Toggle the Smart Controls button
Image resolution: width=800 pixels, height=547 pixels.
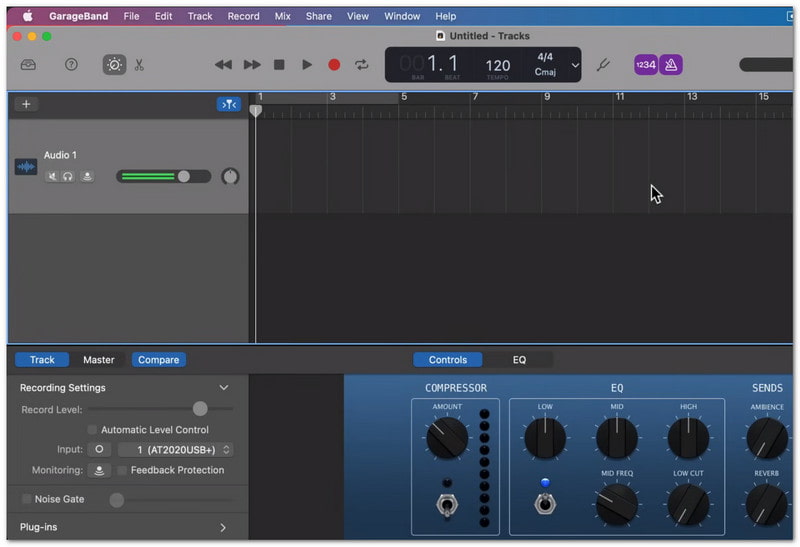click(114, 65)
